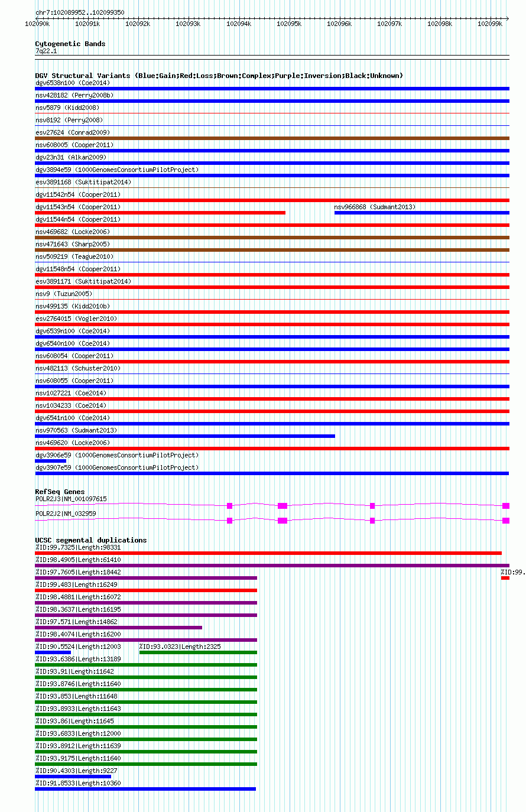Click the 7q22.1 band label
The height and width of the screenshot is (812, 526).
(46, 51)
